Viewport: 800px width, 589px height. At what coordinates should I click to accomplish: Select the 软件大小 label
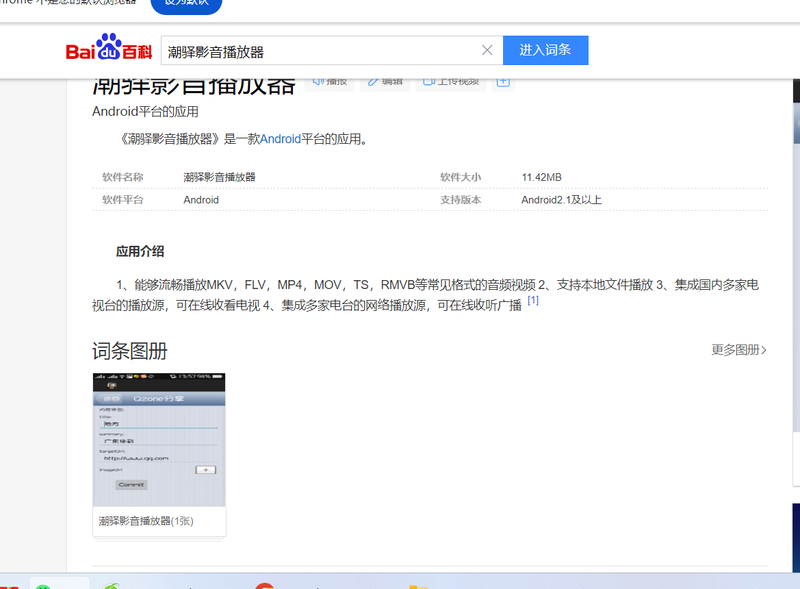pos(461,177)
